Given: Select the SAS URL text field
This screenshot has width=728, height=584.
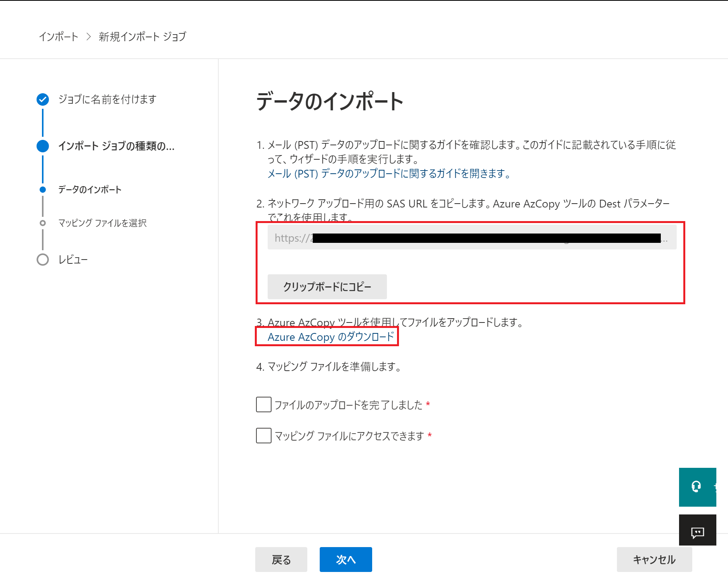Looking at the screenshot, I should pyautogui.click(x=472, y=238).
